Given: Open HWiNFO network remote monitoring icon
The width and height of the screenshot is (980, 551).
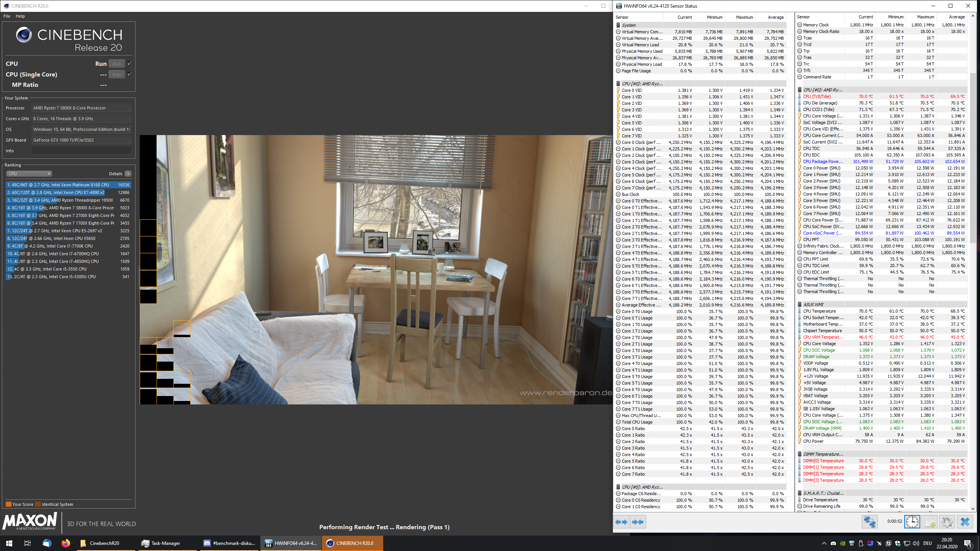Looking at the screenshot, I should [869, 522].
